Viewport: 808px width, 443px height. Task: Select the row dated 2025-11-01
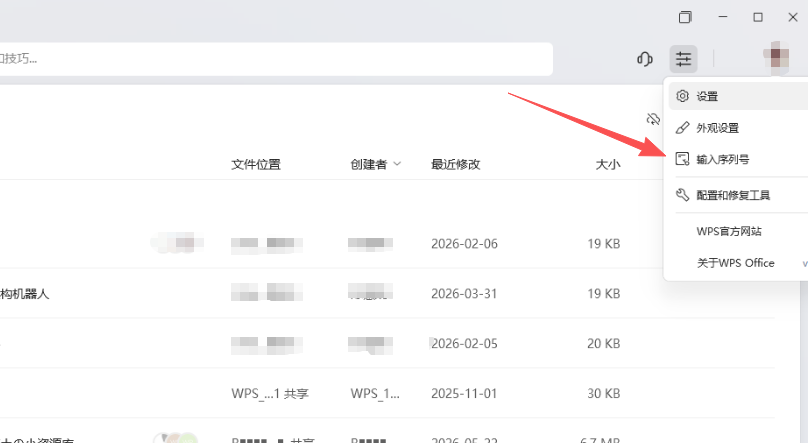(387, 394)
